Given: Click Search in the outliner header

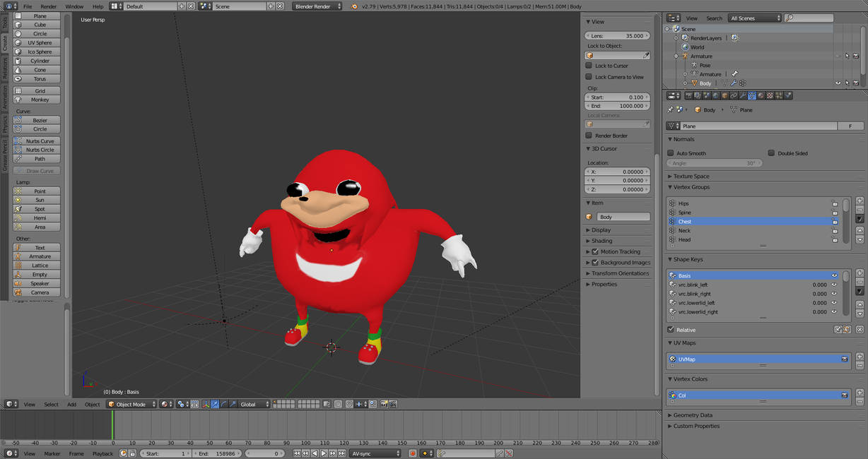Looking at the screenshot, I should pos(714,18).
